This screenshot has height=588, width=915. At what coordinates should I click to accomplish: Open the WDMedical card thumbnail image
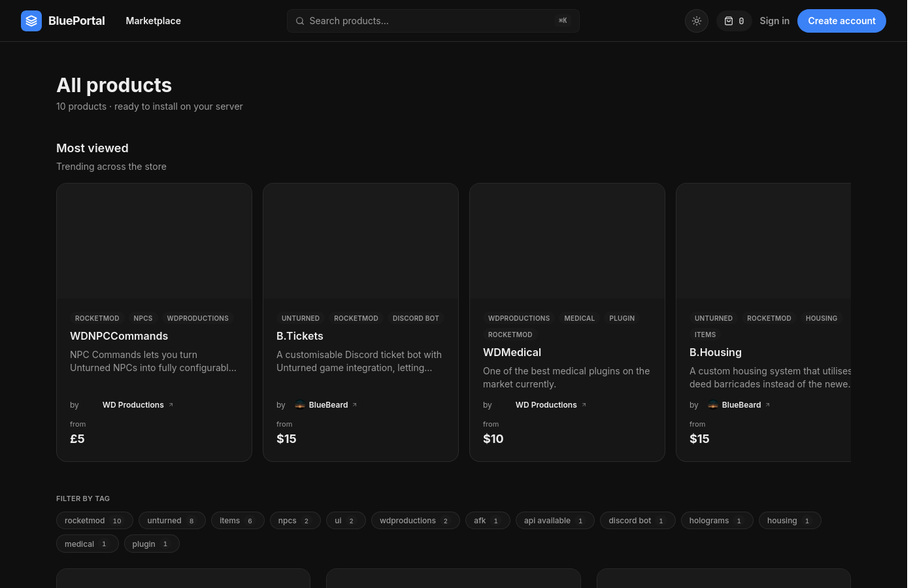[567, 241]
